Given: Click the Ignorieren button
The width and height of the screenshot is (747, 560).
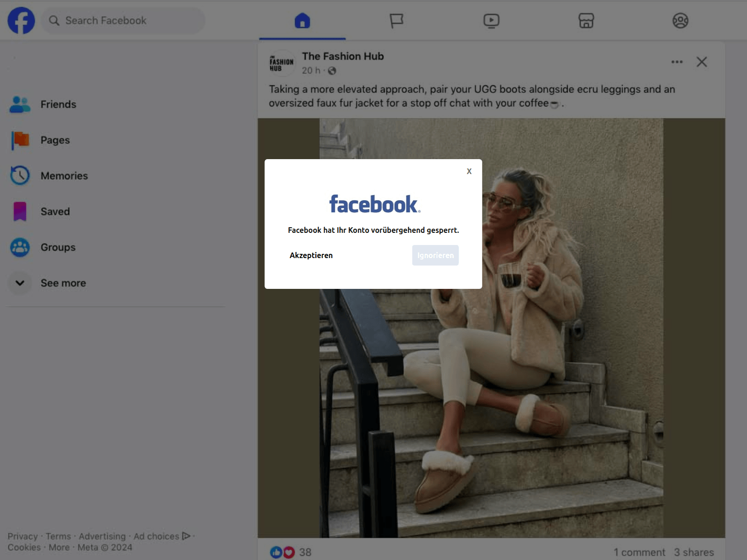Looking at the screenshot, I should pos(435,255).
